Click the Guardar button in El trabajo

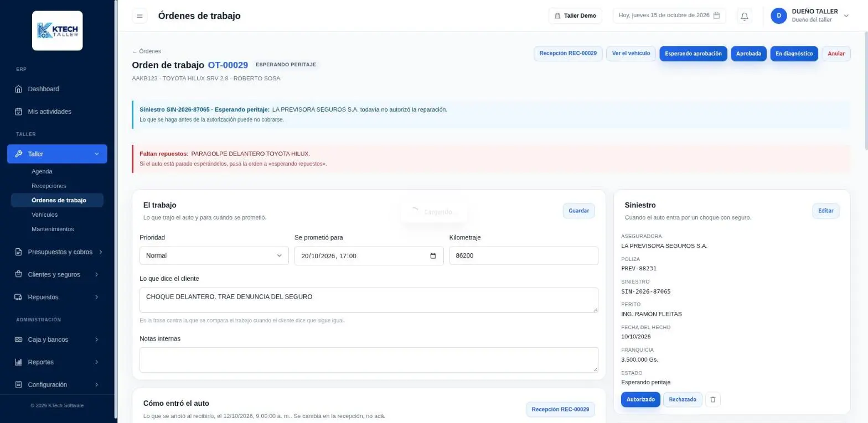579,211
